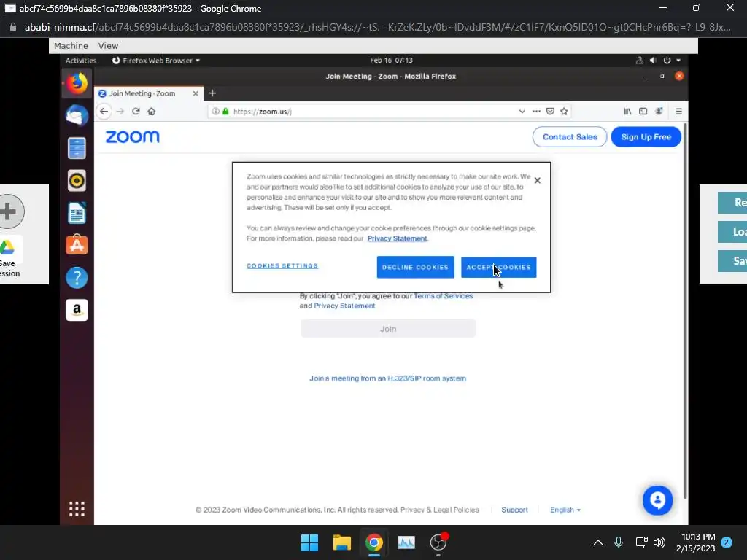
Task: Go back in Firefox
Action: point(104,112)
